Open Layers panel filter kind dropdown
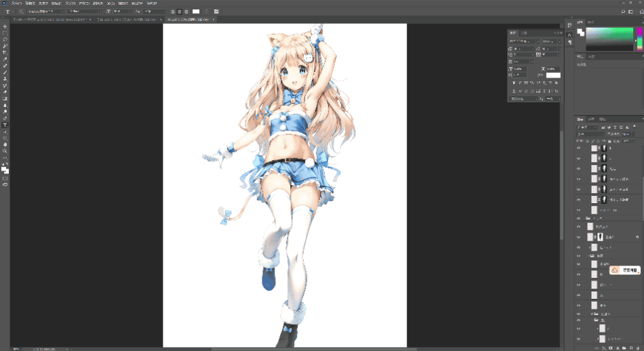Screen dimensions: 644x351 click(587, 127)
